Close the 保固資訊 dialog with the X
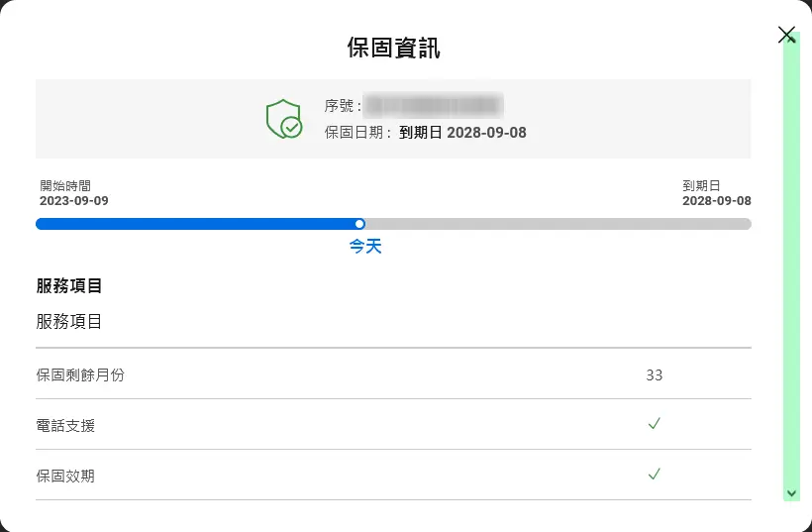Viewport: 812px width, 532px height. 787,36
